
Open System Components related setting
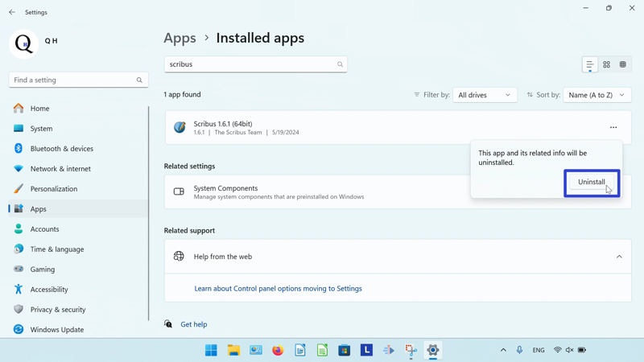[398, 192]
